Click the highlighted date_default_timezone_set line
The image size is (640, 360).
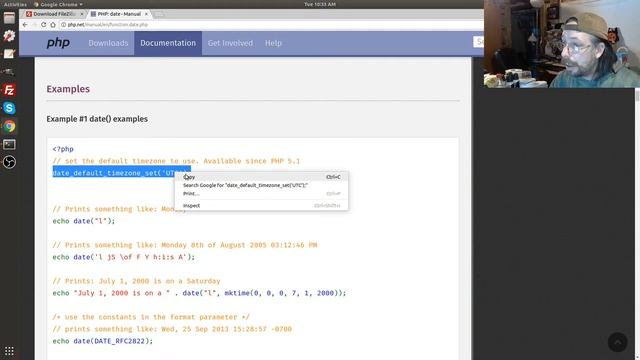(113, 173)
